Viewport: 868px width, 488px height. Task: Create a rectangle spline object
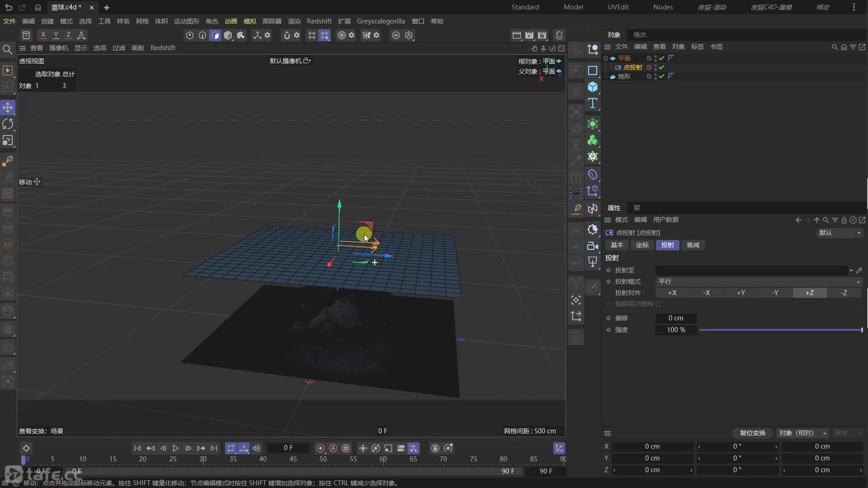[593, 70]
